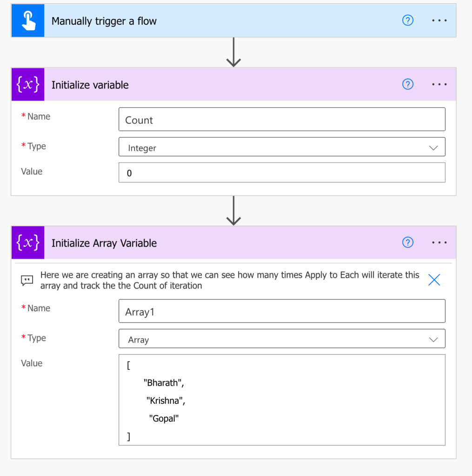472x476 pixels.
Task: Click the Initialize Array Variable action icon
Action: [x=28, y=243]
